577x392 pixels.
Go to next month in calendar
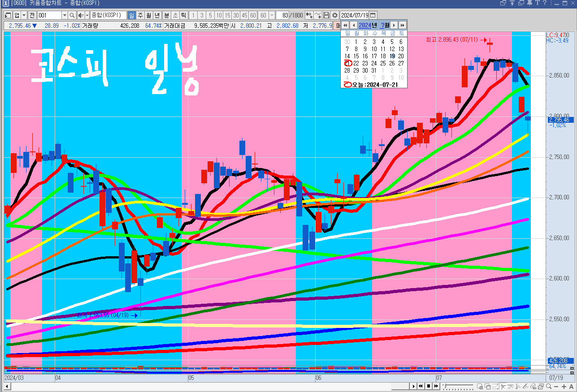[x=394, y=25]
